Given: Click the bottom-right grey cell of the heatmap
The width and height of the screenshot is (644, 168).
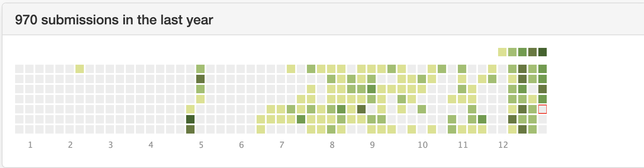Looking at the screenshot, I should coord(543,129).
